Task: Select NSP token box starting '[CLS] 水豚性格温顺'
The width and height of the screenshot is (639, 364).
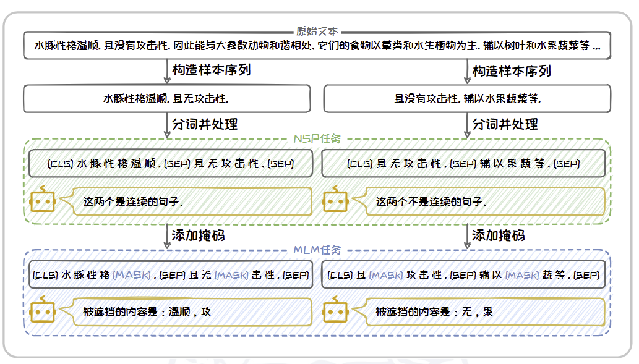Action: [x=170, y=164]
